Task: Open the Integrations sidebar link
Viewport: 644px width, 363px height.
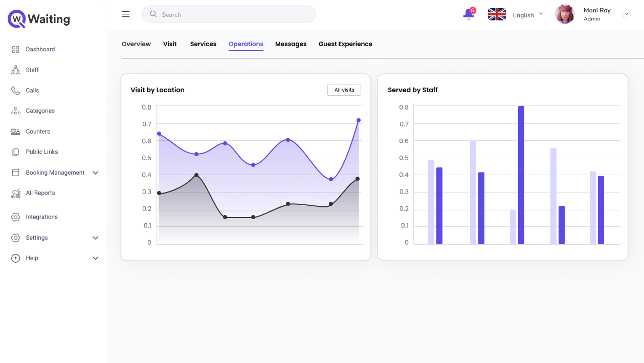Action: (x=41, y=217)
